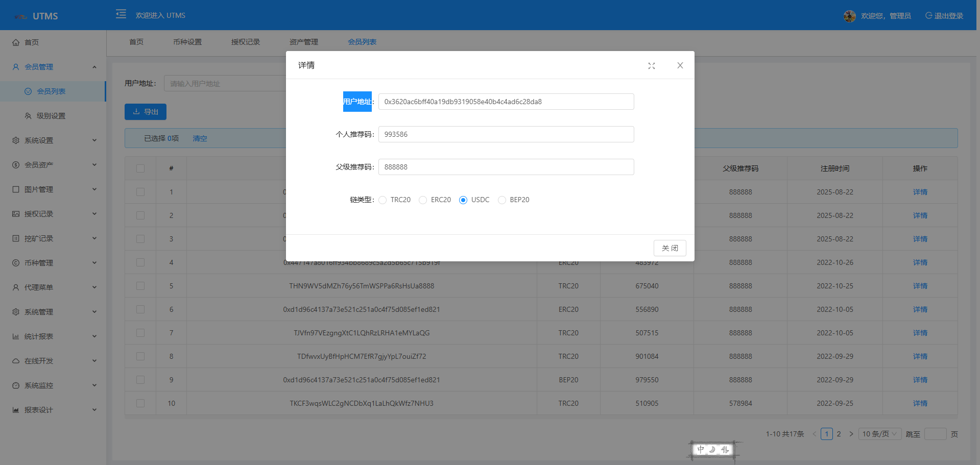
Task: Click the admin avatar icon in the header
Action: click(849, 16)
